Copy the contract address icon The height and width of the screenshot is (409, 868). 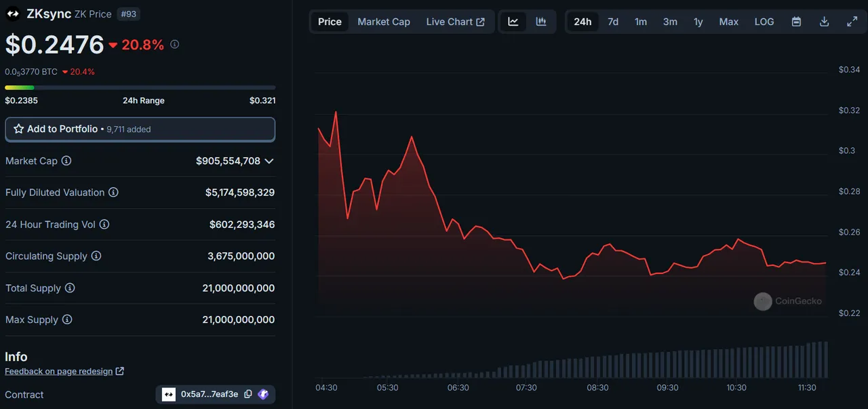[248, 394]
